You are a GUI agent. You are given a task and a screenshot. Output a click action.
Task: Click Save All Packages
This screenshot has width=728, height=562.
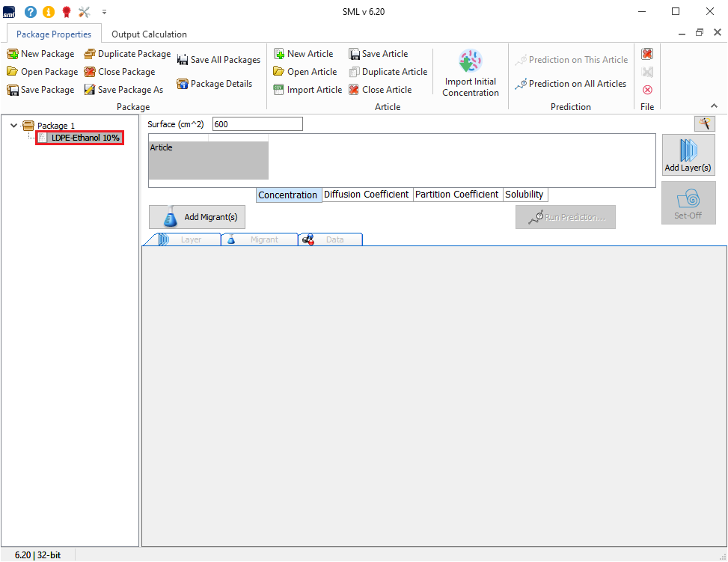coord(218,60)
